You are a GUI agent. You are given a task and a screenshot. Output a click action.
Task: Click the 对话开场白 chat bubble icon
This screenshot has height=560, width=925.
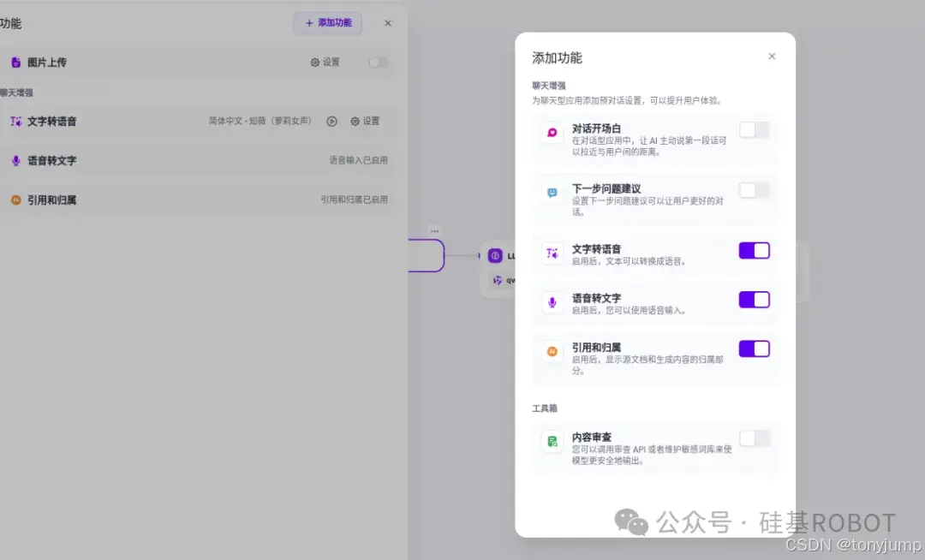[552, 133]
